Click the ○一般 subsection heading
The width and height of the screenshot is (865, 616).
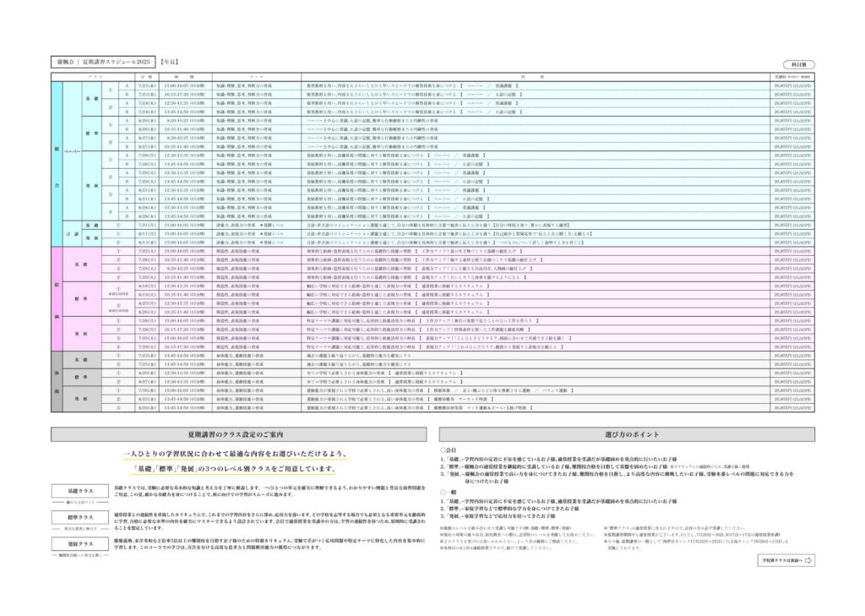point(448,493)
